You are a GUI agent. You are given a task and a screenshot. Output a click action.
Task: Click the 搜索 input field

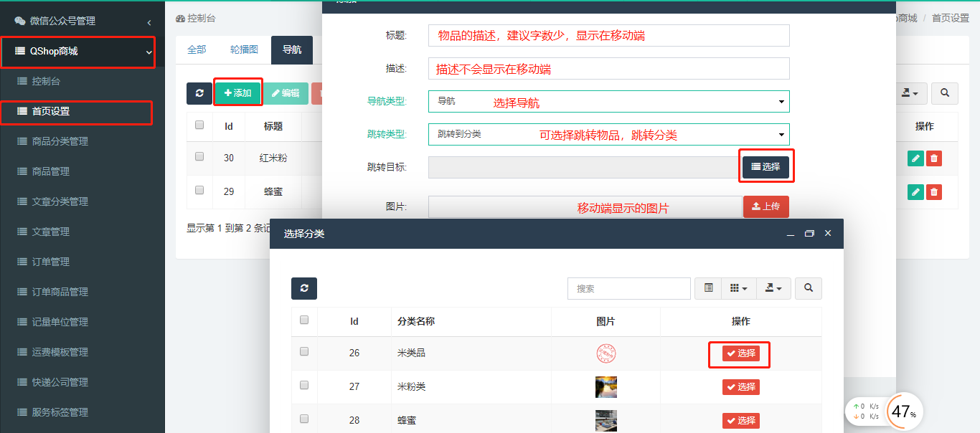(x=628, y=288)
